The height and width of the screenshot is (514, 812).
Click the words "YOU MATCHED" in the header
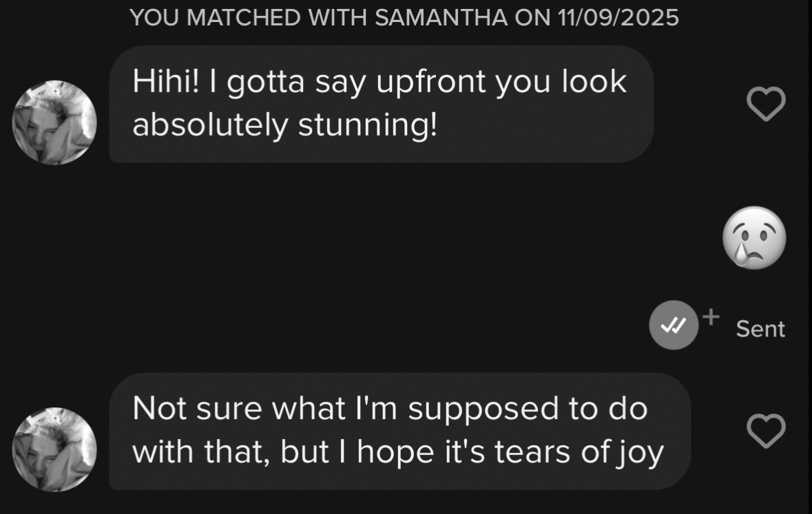click(x=215, y=18)
